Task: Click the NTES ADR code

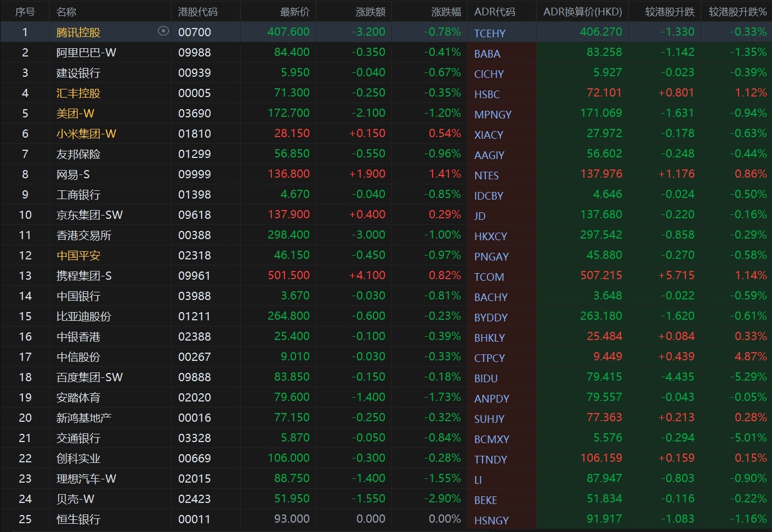Action: 486,176
